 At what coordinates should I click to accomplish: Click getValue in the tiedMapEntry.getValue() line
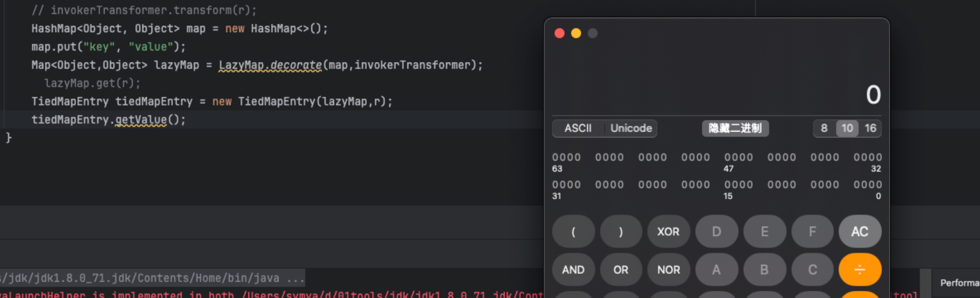click(141, 120)
